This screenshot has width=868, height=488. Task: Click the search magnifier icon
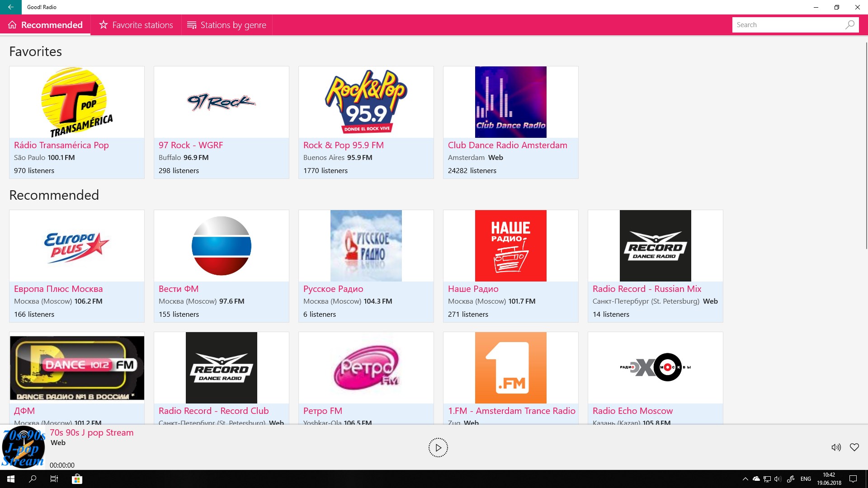point(849,25)
